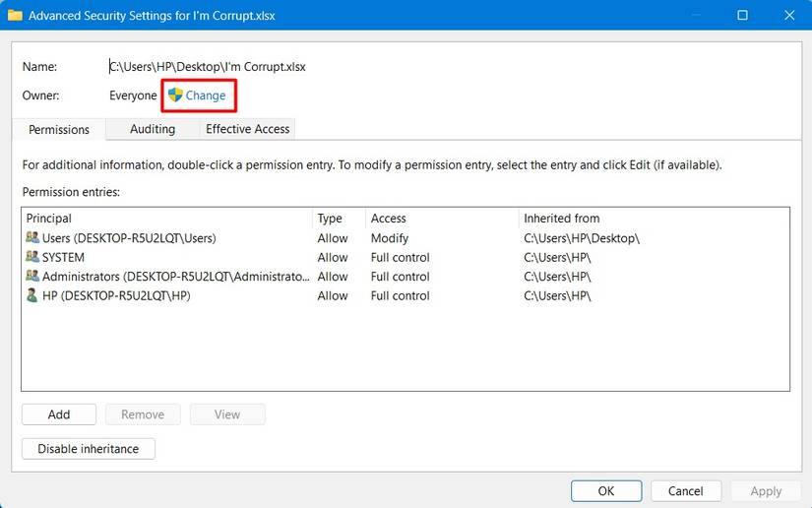Click Disable inheritance button
This screenshot has width=812, height=508.
(89, 449)
